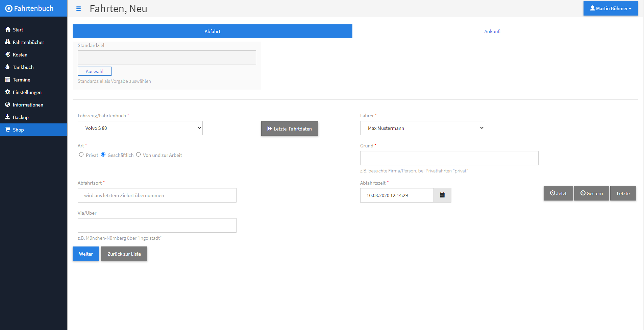The image size is (644, 330).
Task: Focus the Abfahrtsort input field
Action: tap(157, 195)
